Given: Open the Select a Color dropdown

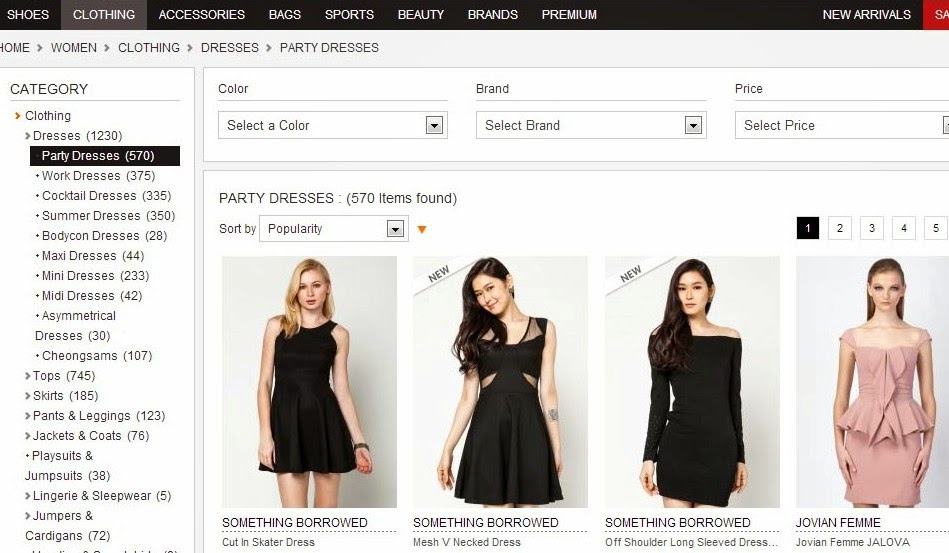Looking at the screenshot, I should coord(332,125).
